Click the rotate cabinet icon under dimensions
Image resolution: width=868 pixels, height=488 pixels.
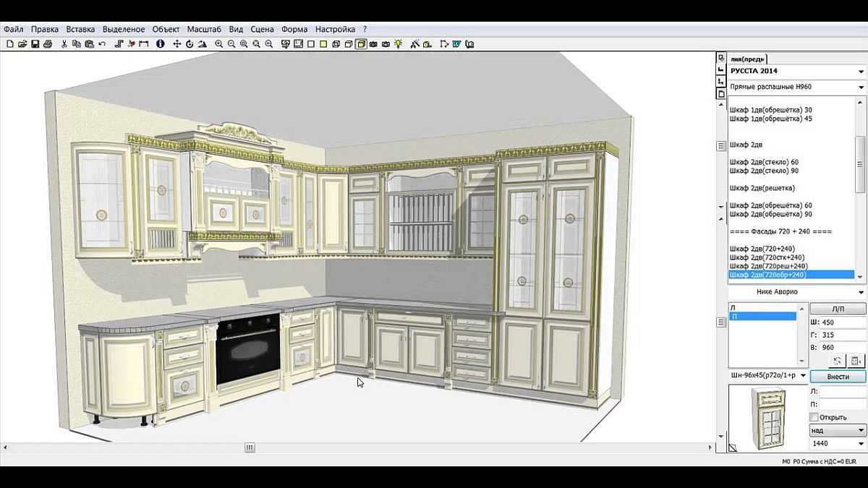tap(838, 361)
